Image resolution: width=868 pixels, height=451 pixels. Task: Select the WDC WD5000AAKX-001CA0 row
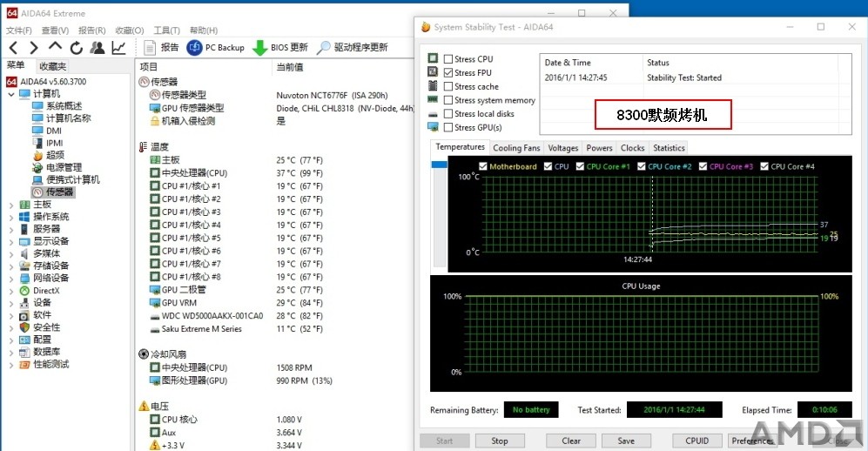[x=238, y=316]
